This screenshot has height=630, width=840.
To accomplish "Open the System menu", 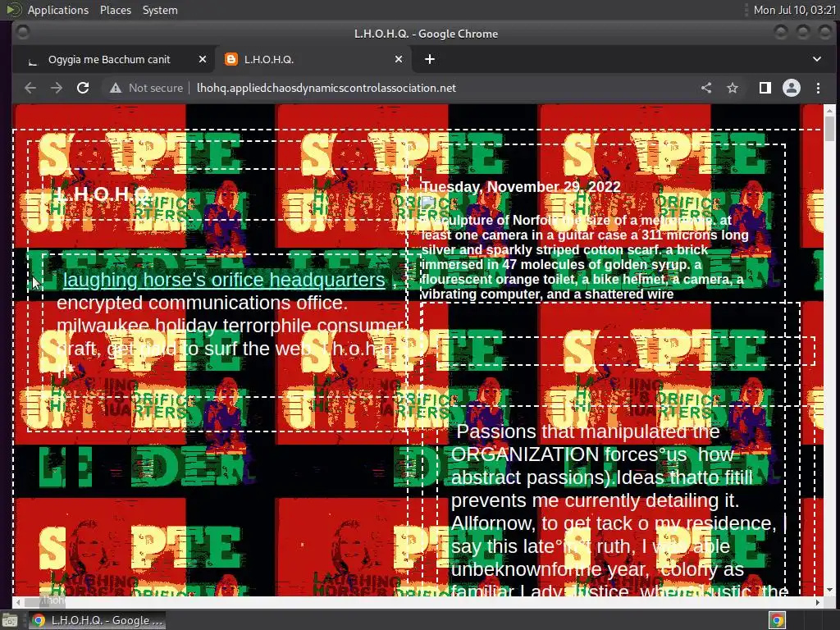I will coord(160,10).
